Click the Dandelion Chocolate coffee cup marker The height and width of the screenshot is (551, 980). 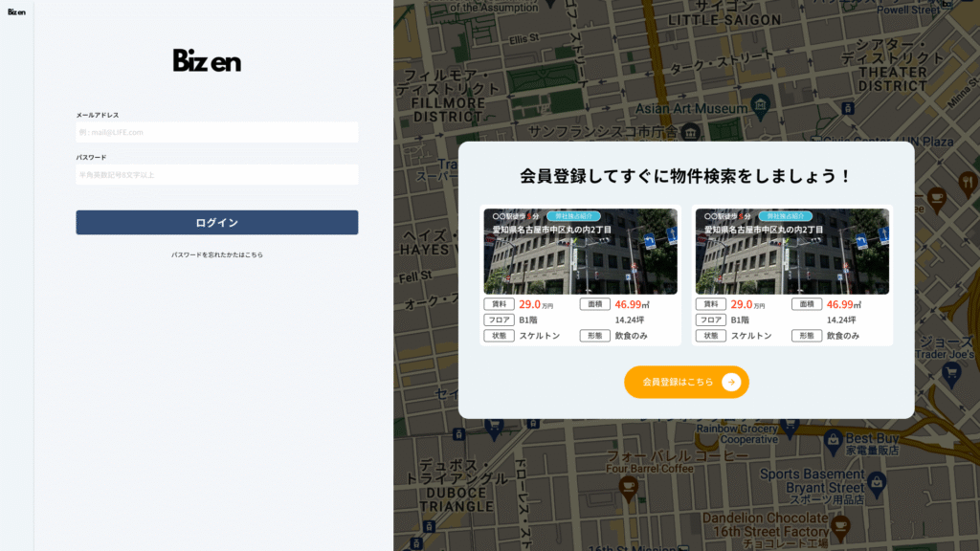(x=840, y=525)
